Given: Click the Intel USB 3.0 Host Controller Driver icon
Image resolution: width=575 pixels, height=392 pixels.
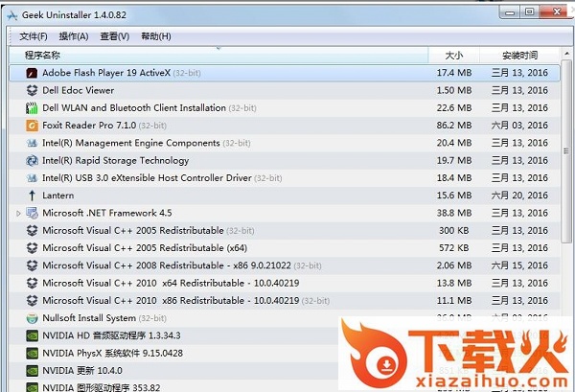Looking at the screenshot, I should [x=32, y=178].
